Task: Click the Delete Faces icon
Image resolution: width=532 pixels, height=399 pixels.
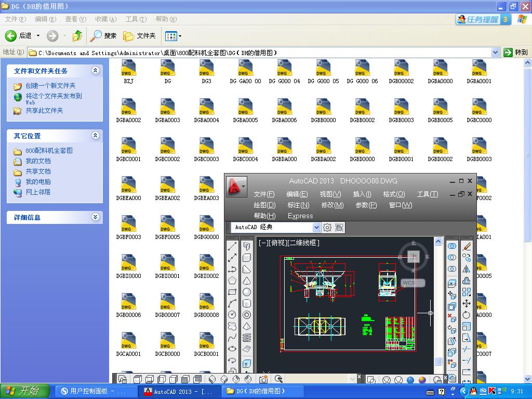Action: (x=452, y=318)
